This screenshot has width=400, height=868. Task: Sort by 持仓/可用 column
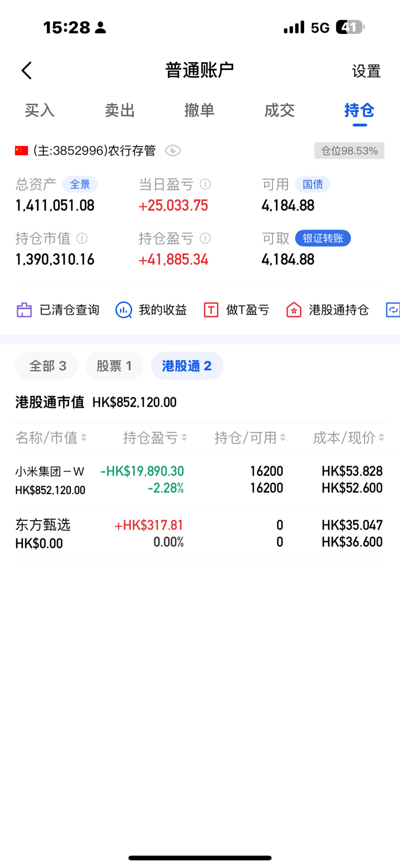point(250,437)
